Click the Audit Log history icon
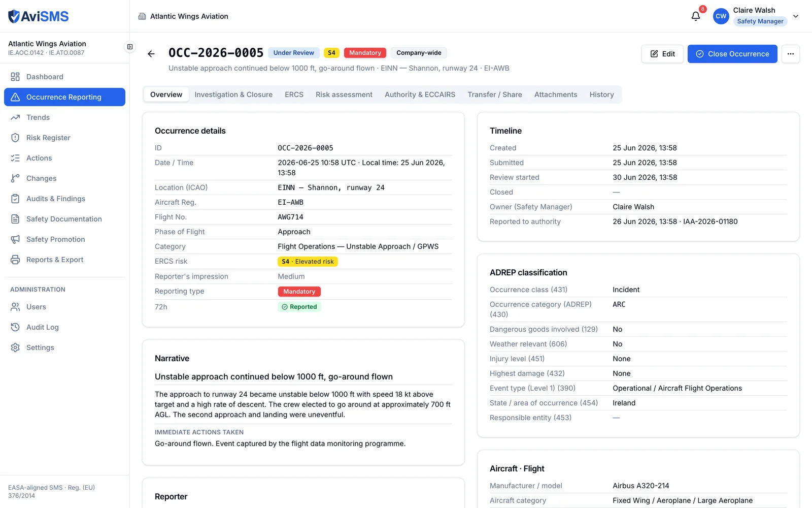The height and width of the screenshot is (508, 812). pyautogui.click(x=15, y=327)
